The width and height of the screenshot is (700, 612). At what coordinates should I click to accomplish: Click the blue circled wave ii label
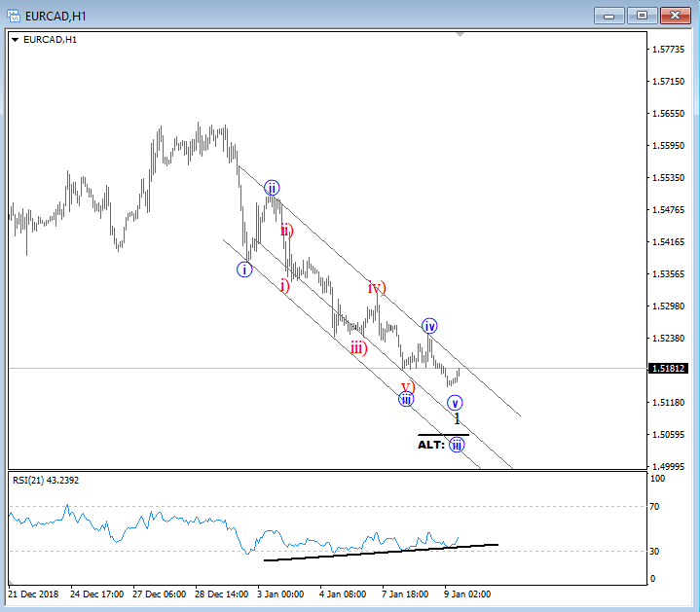[x=272, y=188]
